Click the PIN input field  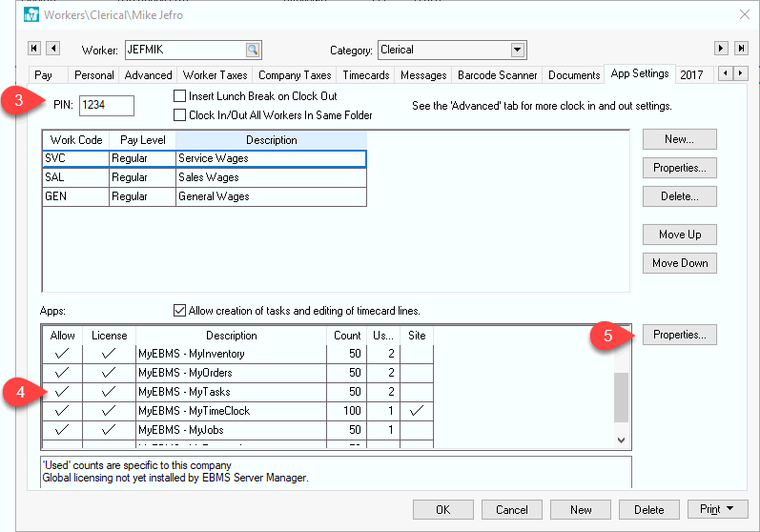point(106,105)
